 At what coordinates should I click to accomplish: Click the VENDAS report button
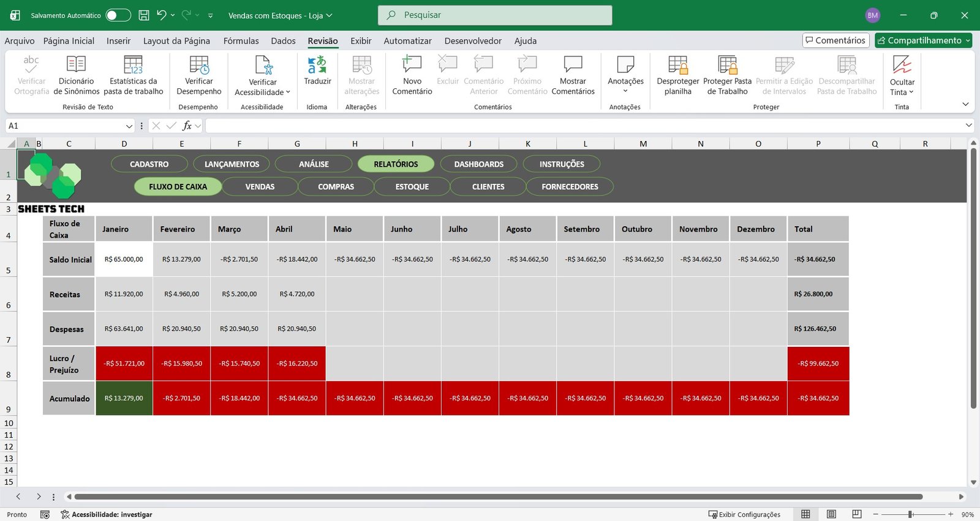click(260, 187)
